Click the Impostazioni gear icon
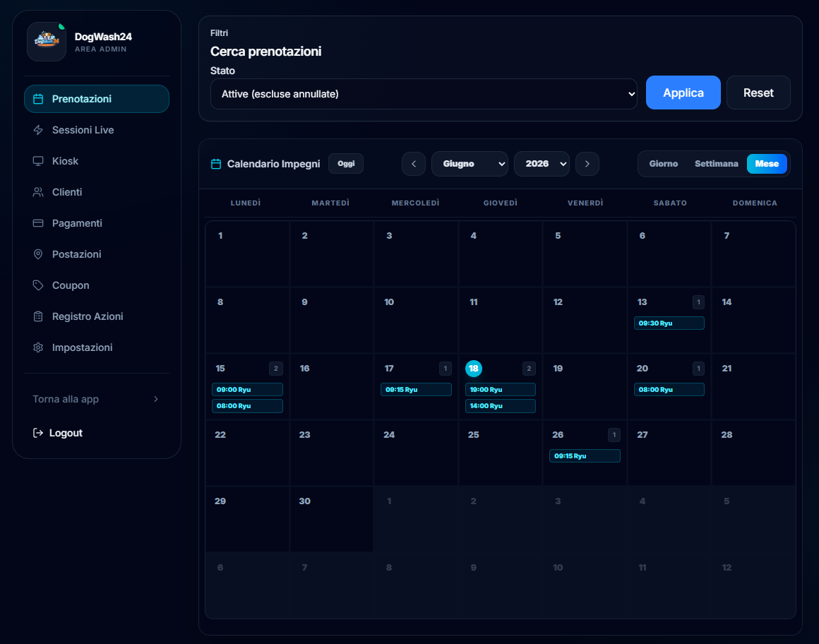This screenshot has width=819, height=644. tap(38, 347)
